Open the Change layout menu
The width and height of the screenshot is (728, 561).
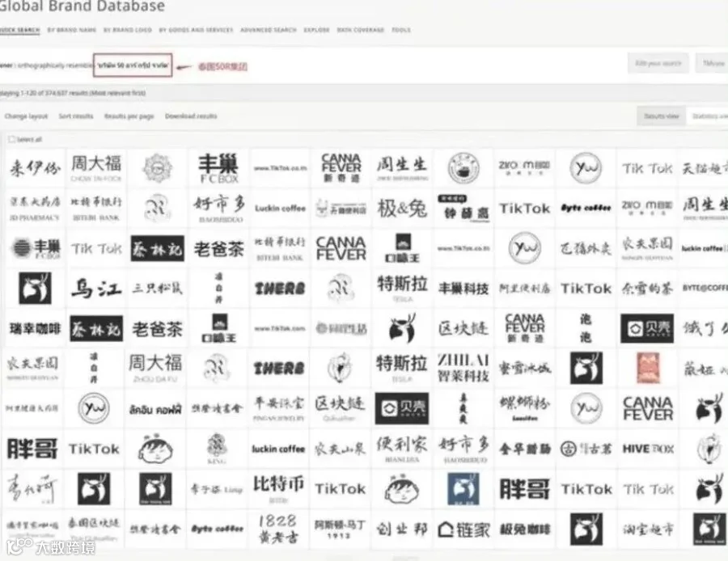pyautogui.click(x=26, y=116)
